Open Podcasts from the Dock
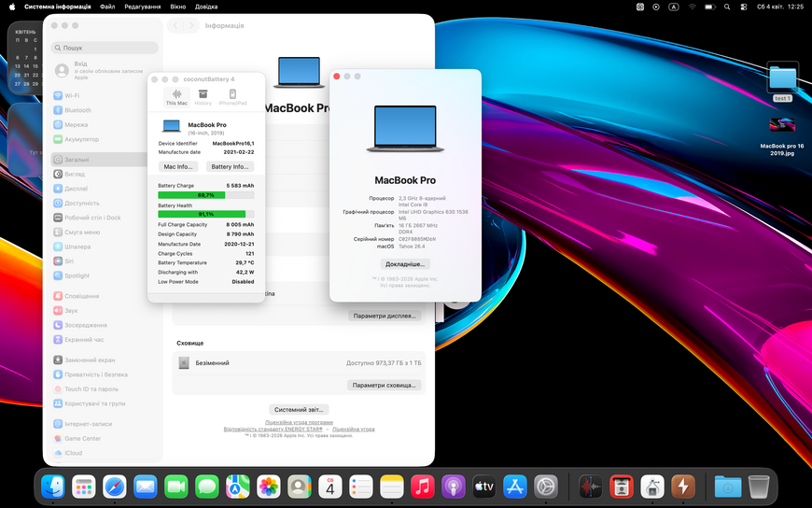This screenshot has width=812, height=508. (453, 487)
